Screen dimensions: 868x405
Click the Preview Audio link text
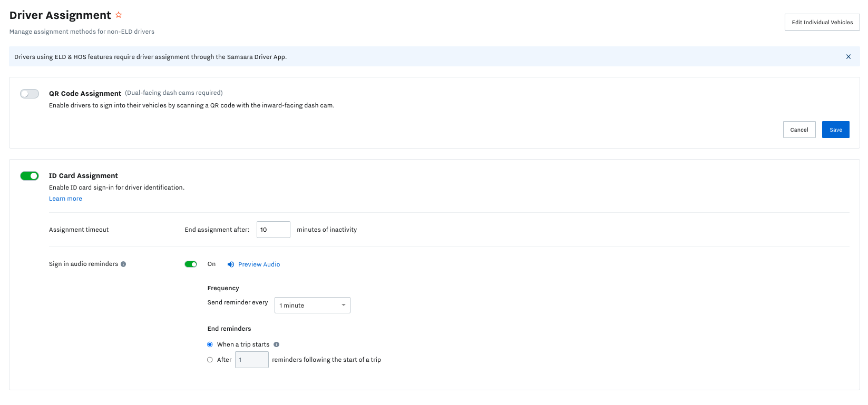[259, 264]
